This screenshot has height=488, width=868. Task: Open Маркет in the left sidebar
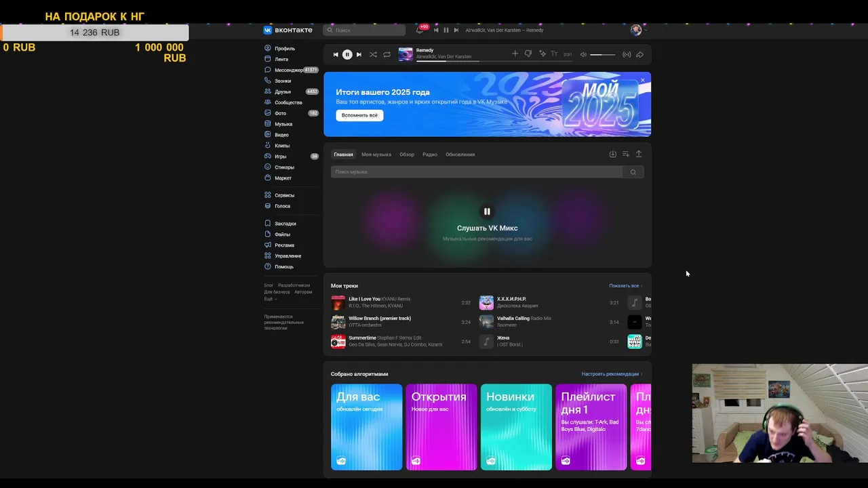(x=278, y=178)
